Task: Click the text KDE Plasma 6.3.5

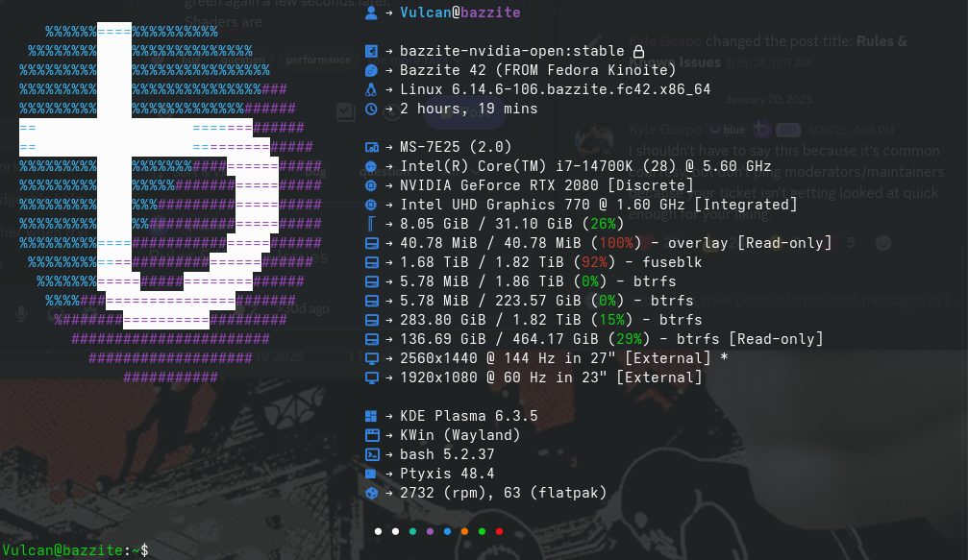Action: 468,416
